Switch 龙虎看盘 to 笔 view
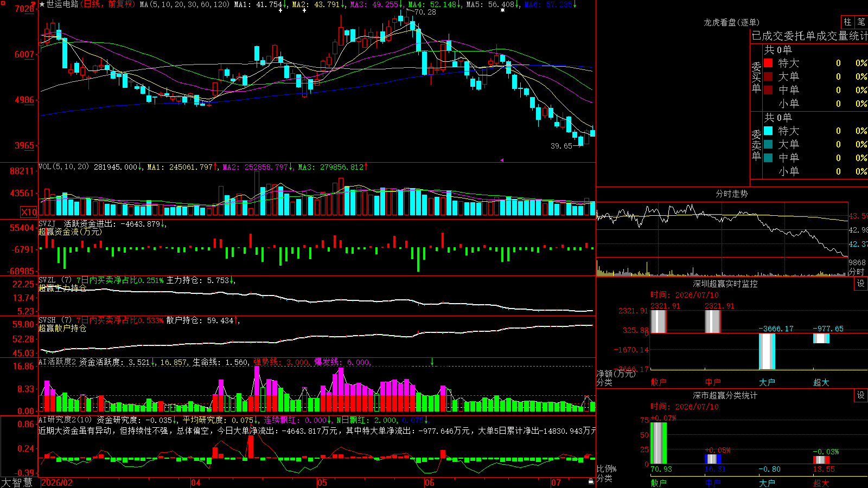The height and width of the screenshot is (488, 868). 861,22
